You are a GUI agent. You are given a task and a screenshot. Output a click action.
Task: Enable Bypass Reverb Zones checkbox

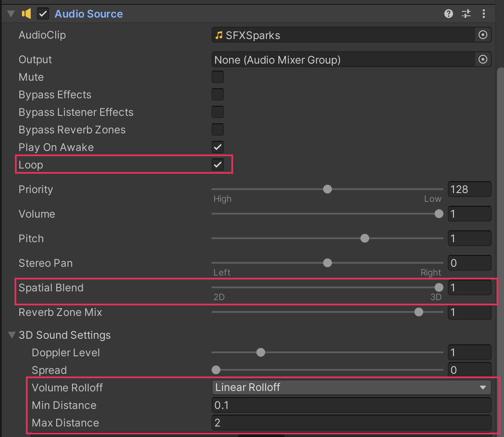click(218, 130)
